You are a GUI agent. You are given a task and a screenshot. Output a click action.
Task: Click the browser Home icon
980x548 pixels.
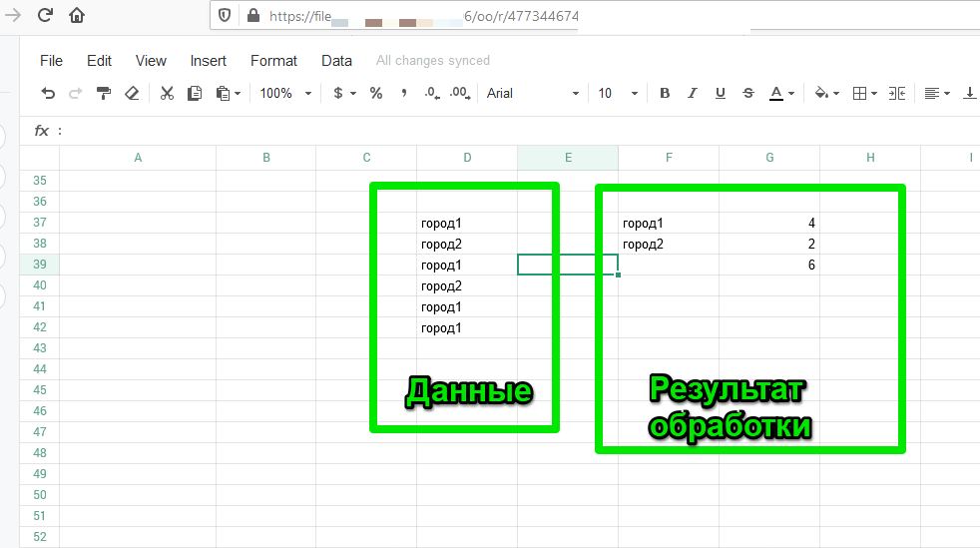[x=77, y=15]
